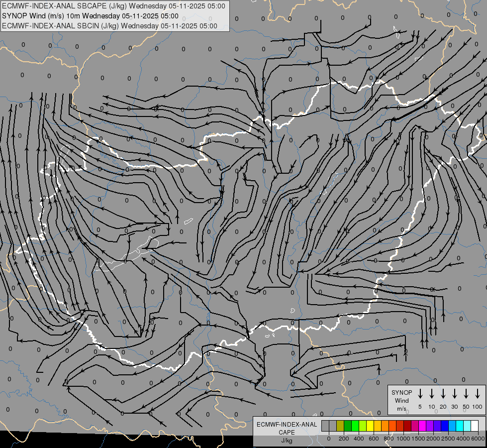Pick the dark green CAPE legend swatch
This screenshot has width=487, height=448.
(x=348, y=426)
